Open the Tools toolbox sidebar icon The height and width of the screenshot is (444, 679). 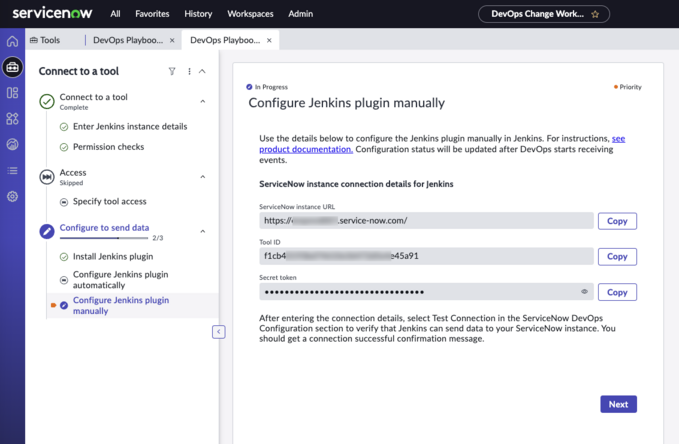(12, 67)
